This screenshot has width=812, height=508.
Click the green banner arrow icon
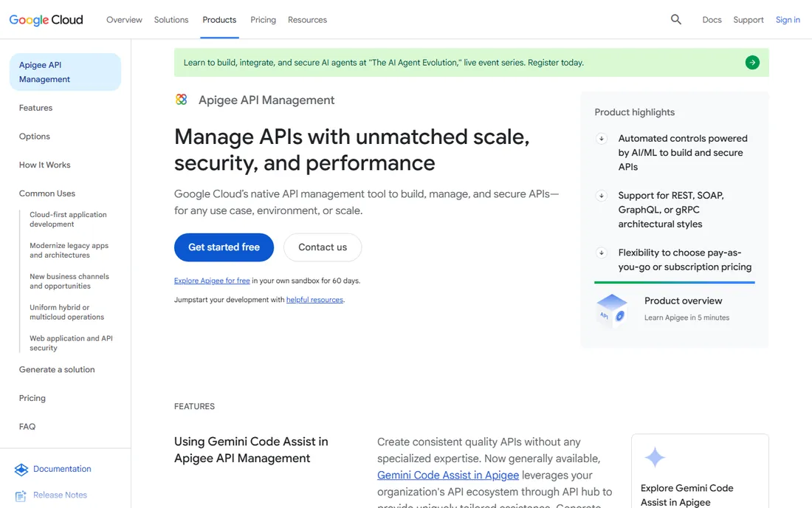752,63
